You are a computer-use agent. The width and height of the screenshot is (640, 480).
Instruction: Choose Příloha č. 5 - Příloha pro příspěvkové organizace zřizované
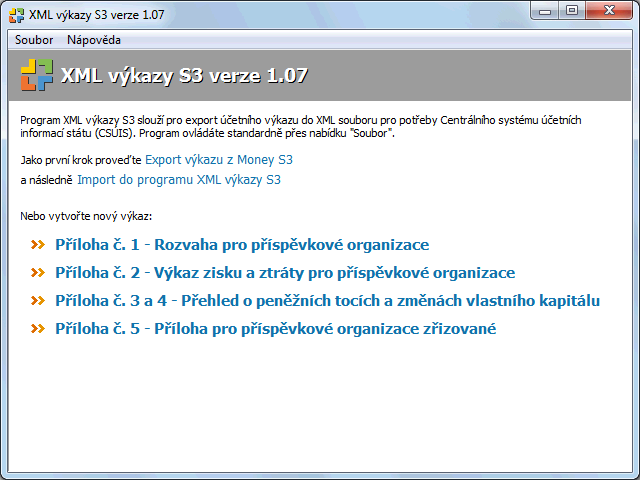276,329
